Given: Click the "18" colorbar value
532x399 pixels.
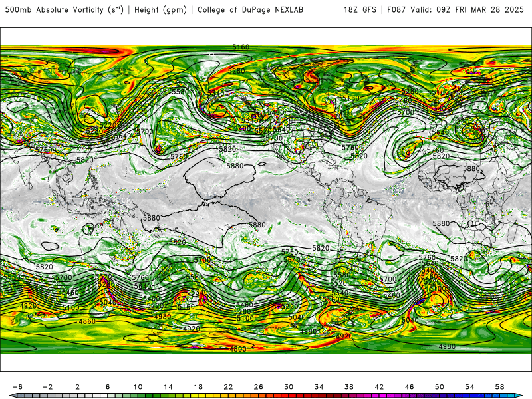Looking at the screenshot, I should 198,387.
